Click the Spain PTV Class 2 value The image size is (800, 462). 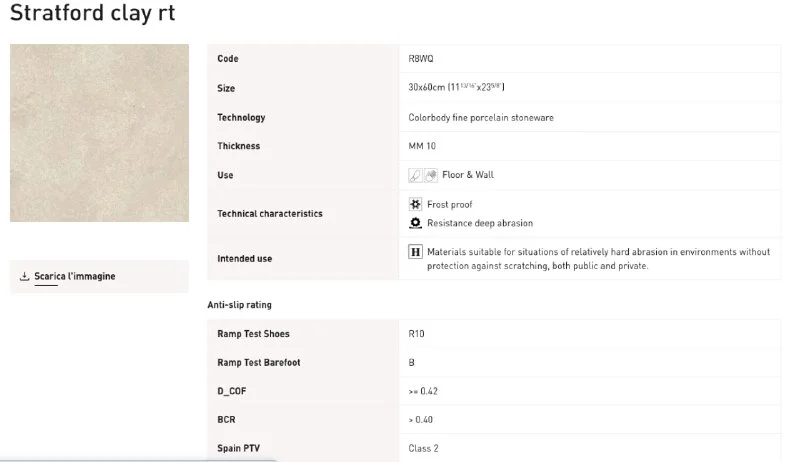[x=423, y=448]
